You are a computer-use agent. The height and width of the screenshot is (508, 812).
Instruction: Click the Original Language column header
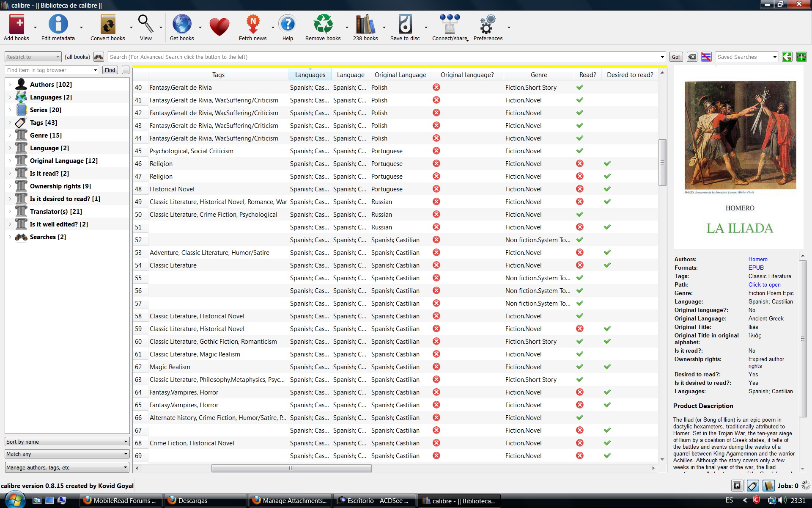click(400, 75)
